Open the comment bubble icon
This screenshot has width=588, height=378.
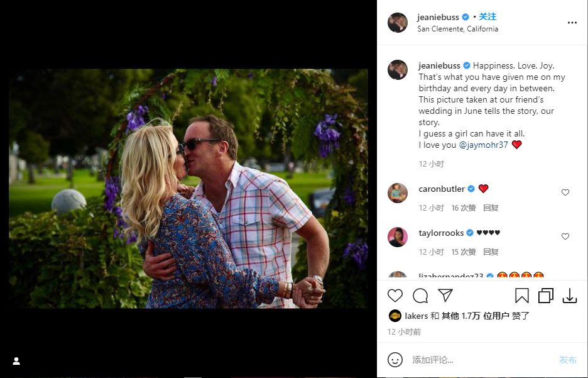click(420, 296)
